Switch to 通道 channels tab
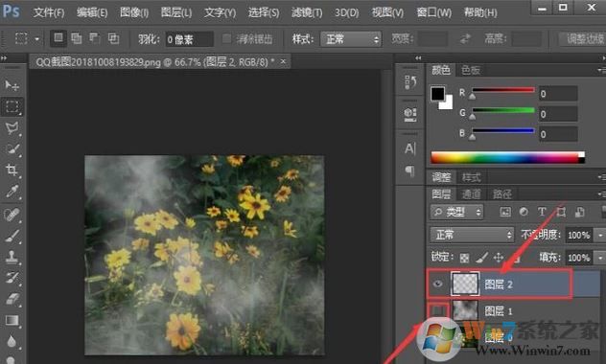 (471, 193)
